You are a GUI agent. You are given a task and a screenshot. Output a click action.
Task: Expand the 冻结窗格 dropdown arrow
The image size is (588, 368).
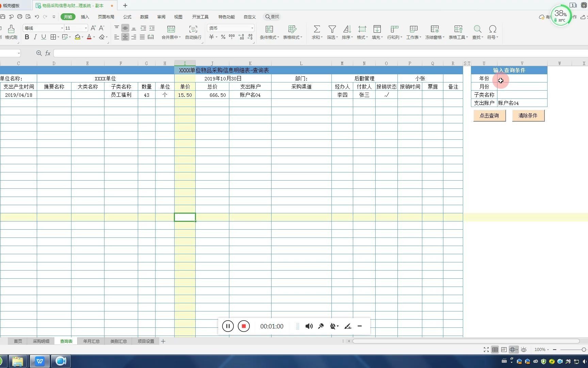tap(443, 37)
